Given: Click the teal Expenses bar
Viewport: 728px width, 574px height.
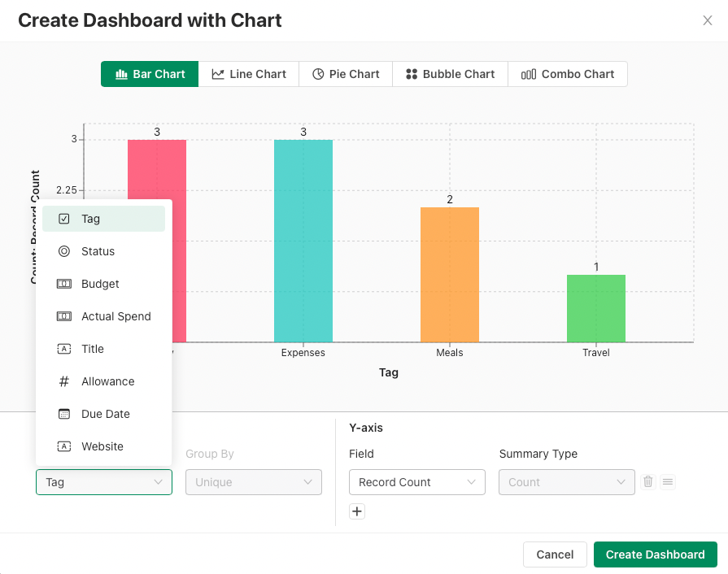Looking at the screenshot, I should pos(303,241).
